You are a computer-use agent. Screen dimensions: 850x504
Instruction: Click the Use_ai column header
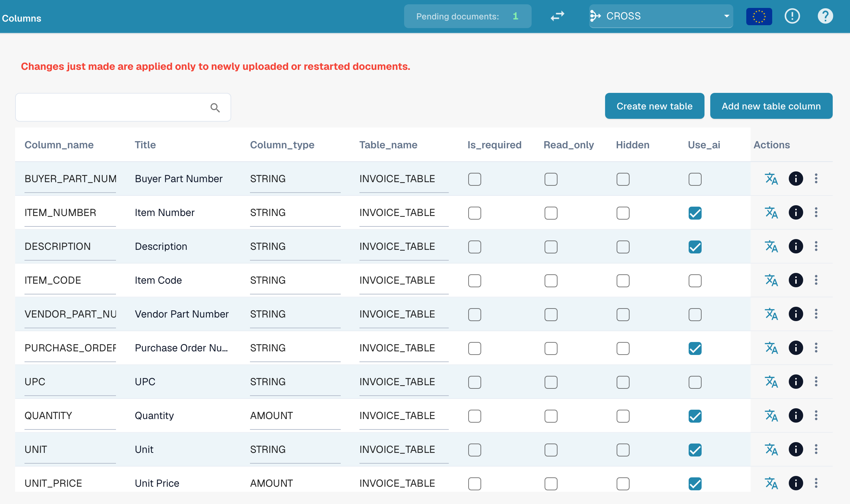pyautogui.click(x=704, y=145)
